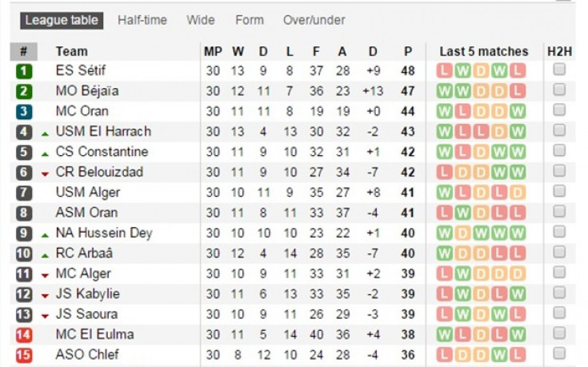
Task: Click the green rank 1 badge
Action: coord(24,71)
